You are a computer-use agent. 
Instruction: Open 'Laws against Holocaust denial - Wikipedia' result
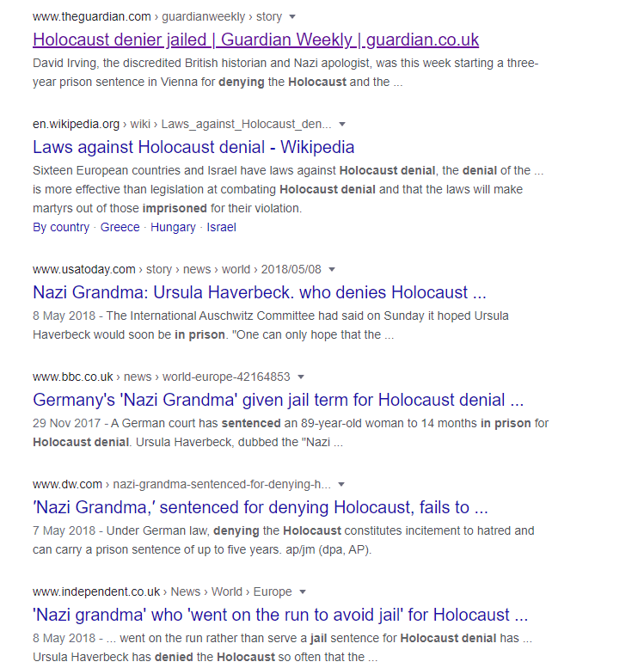click(193, 147)
